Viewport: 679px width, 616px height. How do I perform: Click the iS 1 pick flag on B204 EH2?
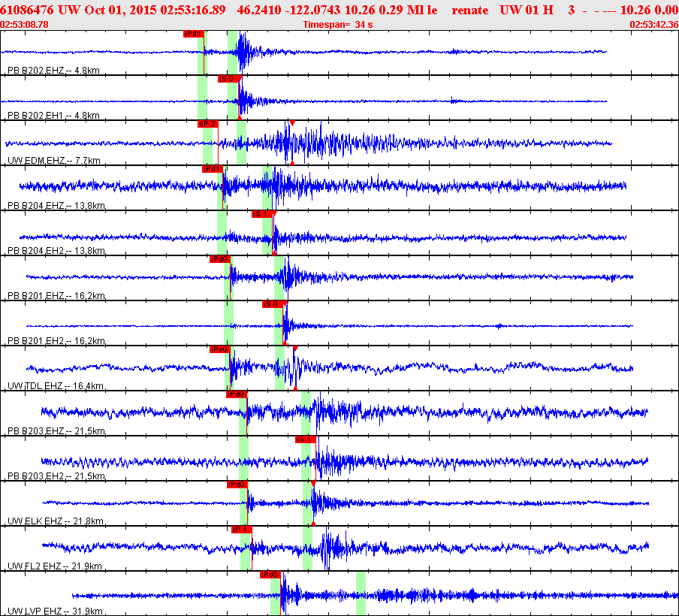tap(262, 214)
